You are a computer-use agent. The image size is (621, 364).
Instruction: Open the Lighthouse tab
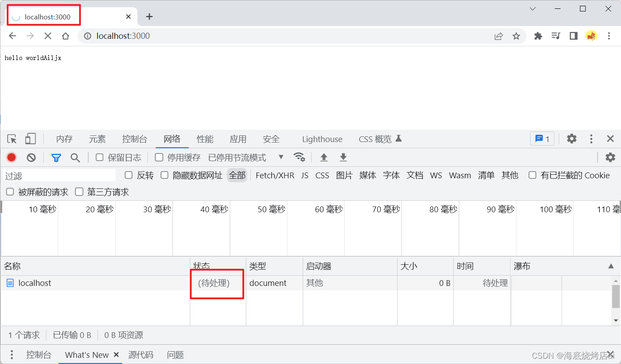(322, 139)
